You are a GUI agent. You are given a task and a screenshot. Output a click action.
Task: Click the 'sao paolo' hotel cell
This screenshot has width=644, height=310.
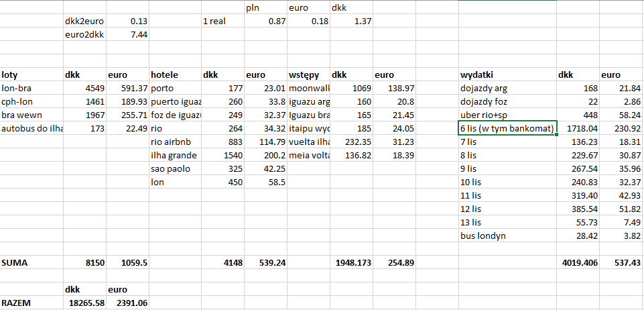point(176,168)
